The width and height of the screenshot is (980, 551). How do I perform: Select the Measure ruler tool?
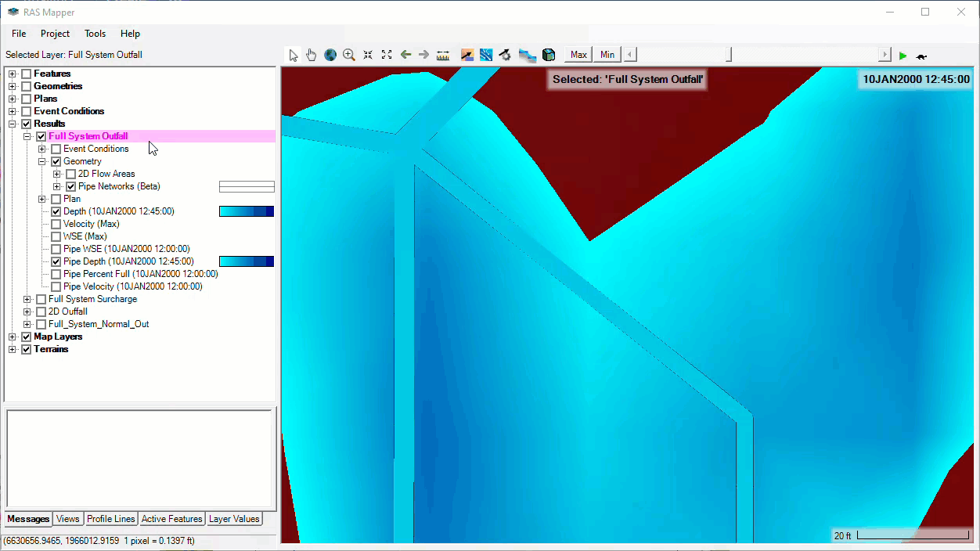(x=443, y=55)
